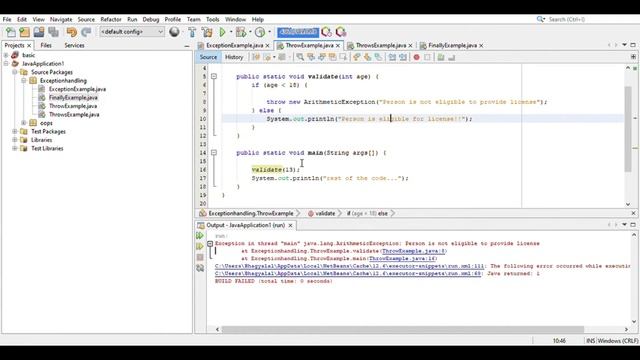The height and width of the screenshot is (360, 640).
Task: Click the Save All toolbar icon
Action: coord(53,32)
